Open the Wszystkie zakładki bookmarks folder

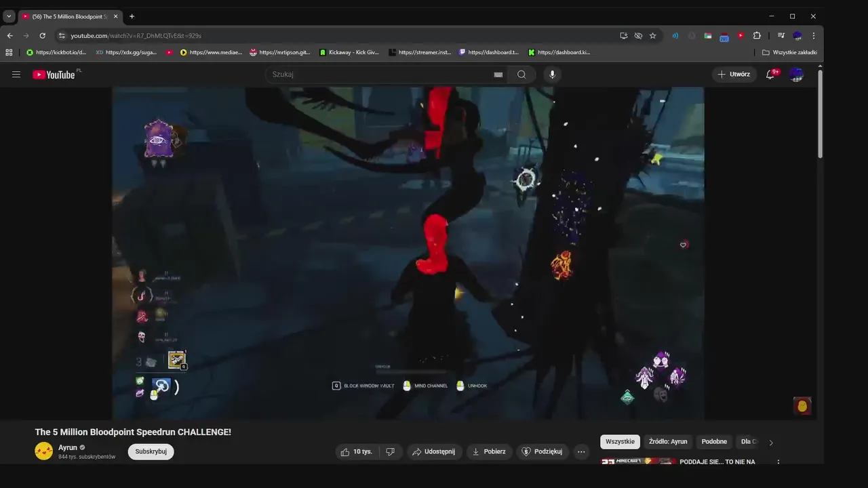[x=789, y=52]
